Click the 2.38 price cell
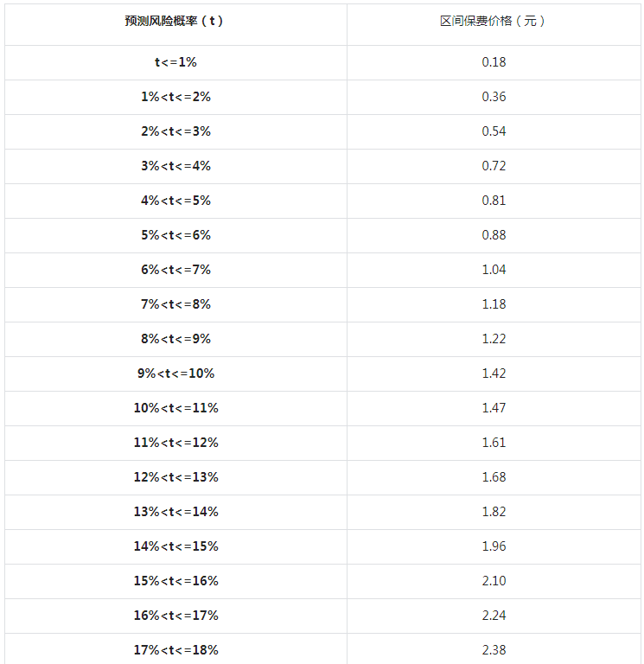The width and height of the screenshot is (644, 664). coord(494,650)
